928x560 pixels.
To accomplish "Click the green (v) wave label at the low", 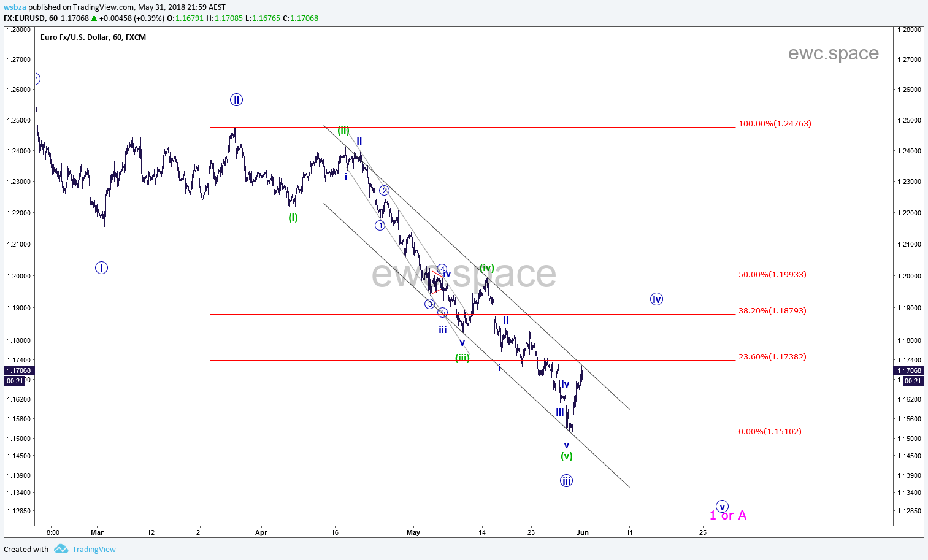I will pos(567,456).
